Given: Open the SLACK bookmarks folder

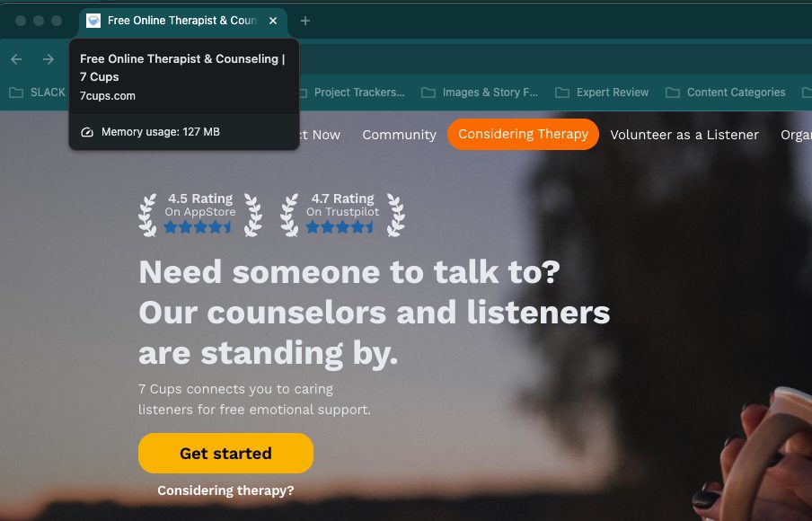Looking at the screenshot, I should pos(38,93).
